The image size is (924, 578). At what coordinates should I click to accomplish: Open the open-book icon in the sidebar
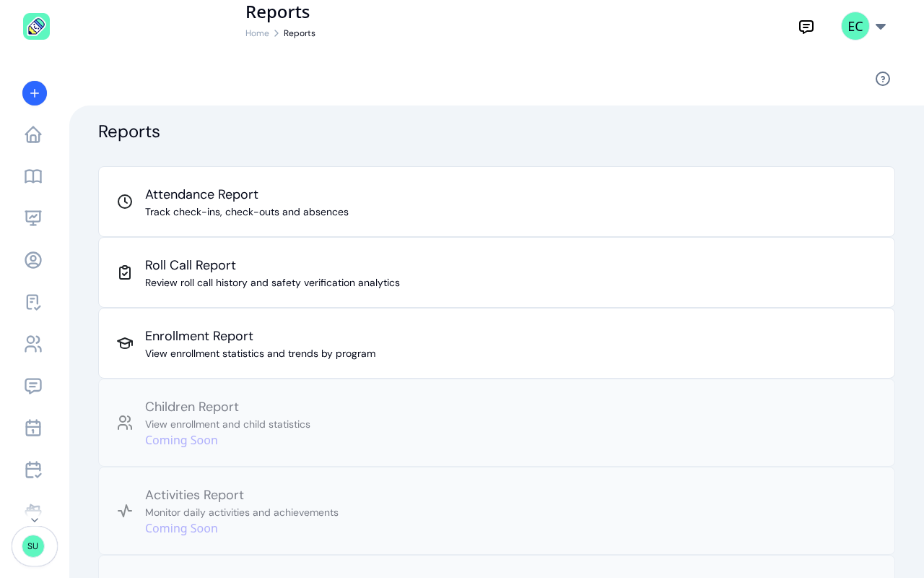click(33, 176)
